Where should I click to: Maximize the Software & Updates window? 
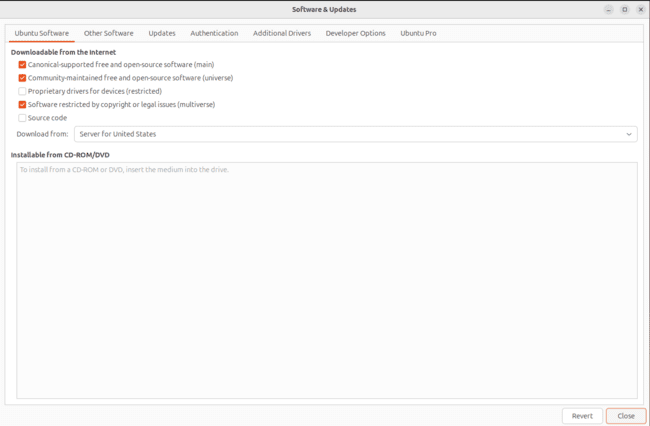(x=625, y=10)
